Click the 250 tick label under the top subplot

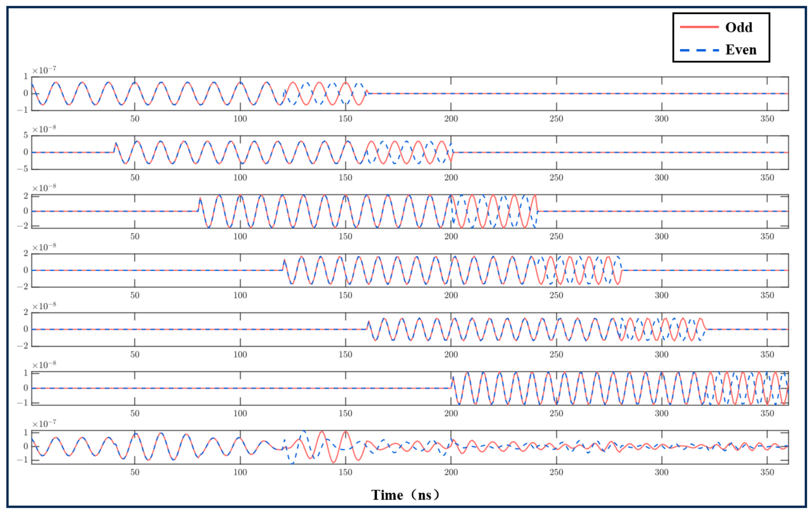[x=556, y=119]
